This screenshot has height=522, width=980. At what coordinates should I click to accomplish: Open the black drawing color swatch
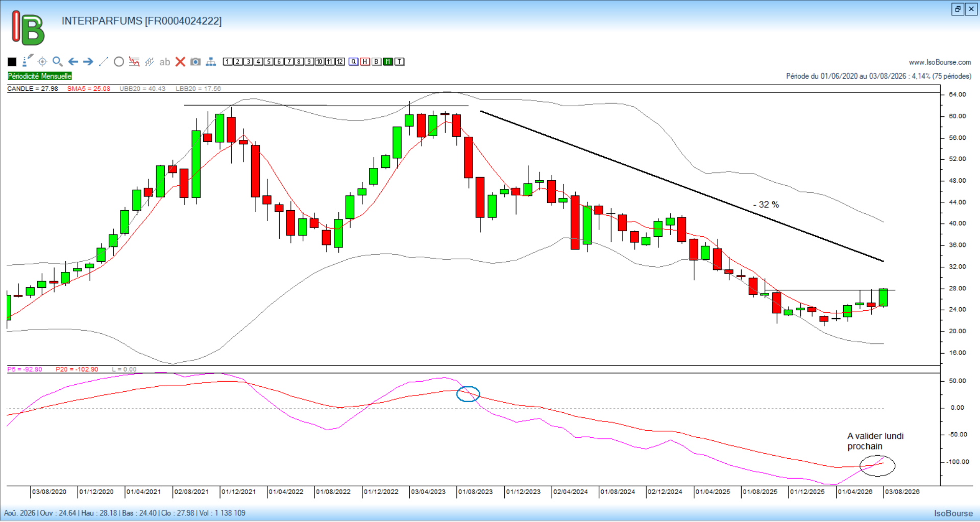[x=12, y=62]
